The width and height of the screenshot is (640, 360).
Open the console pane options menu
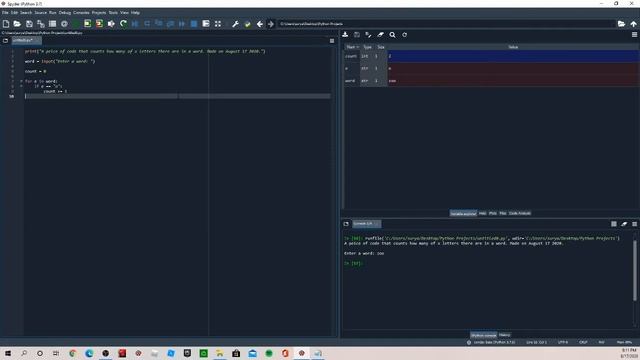click(634, 224)
